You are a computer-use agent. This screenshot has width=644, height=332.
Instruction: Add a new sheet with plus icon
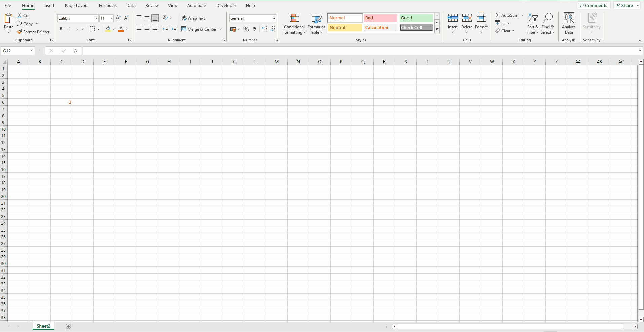68,326
